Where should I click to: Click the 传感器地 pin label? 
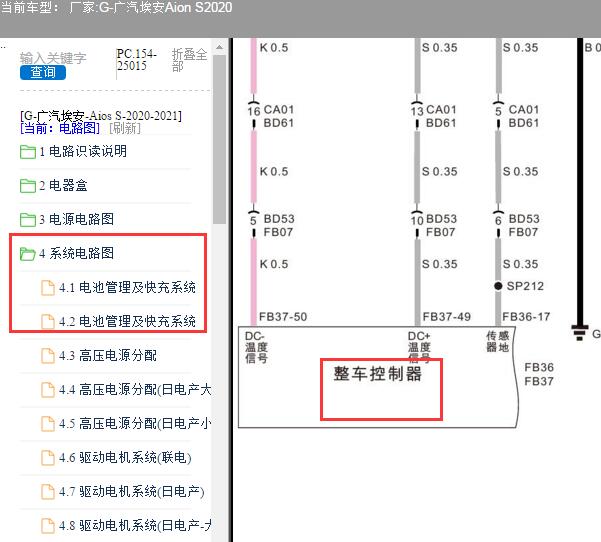point(497,342)
